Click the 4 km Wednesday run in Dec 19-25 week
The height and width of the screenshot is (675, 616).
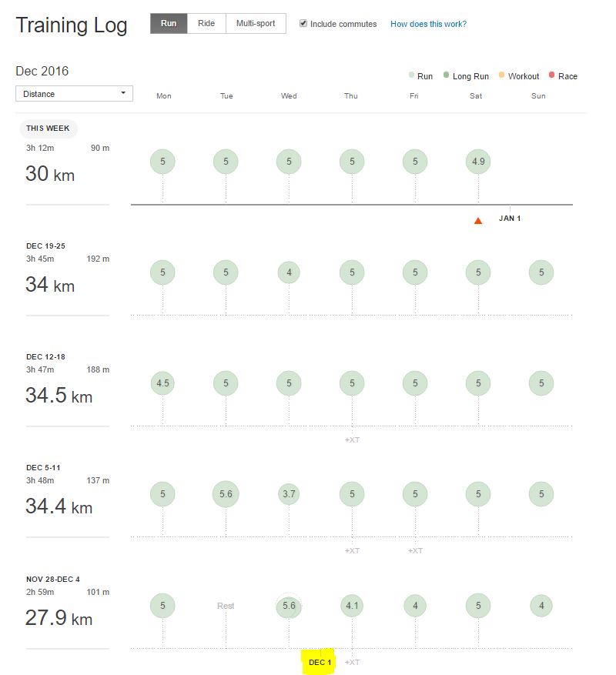[x=288, y=272]
